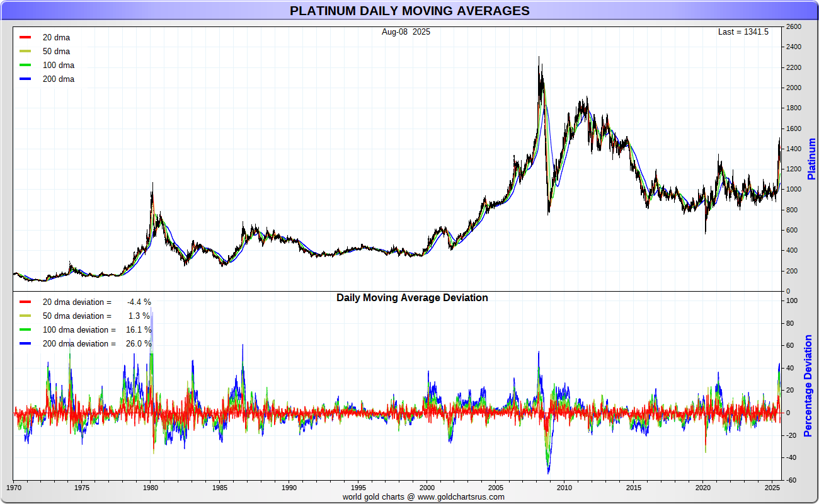Click the 'Platinum' vertical axis title

(x=811, y=159)
